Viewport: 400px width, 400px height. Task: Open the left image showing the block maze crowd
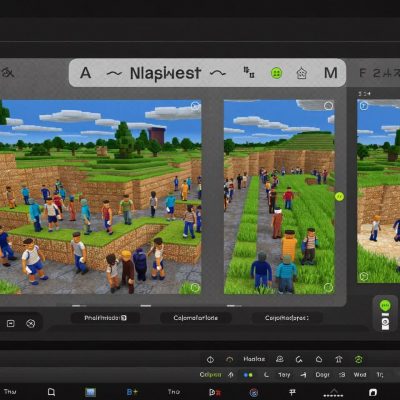(x=101, y=197)
